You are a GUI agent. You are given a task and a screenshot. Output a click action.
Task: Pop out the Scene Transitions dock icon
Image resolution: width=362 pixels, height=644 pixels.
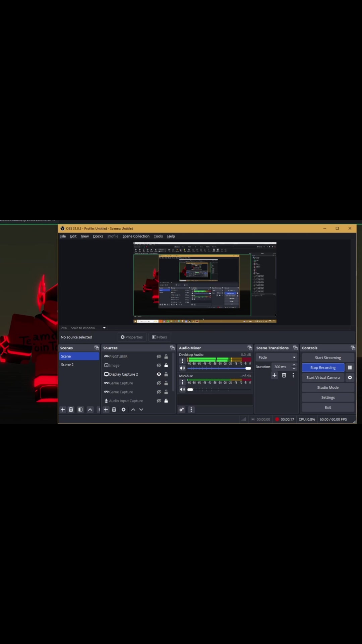pyautogui.click(x=295, y=348)
